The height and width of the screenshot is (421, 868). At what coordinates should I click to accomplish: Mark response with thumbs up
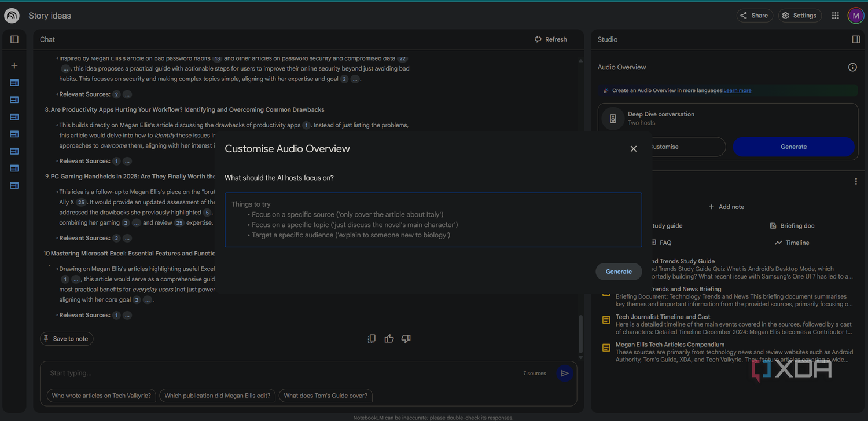[x=389, y=339]
